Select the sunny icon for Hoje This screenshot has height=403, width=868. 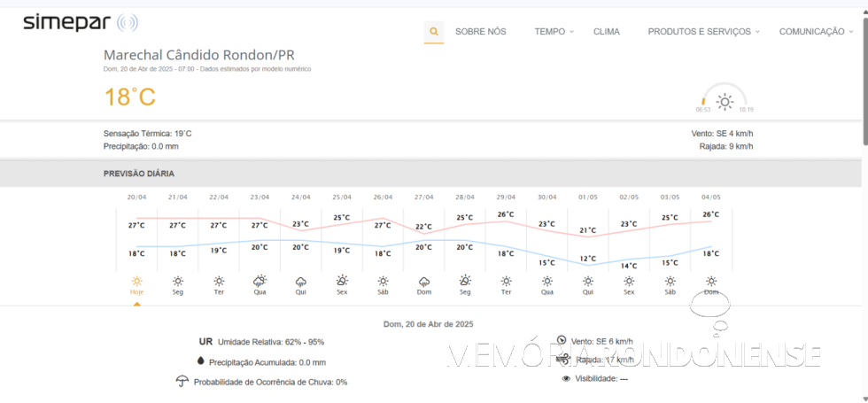(136, 281)
